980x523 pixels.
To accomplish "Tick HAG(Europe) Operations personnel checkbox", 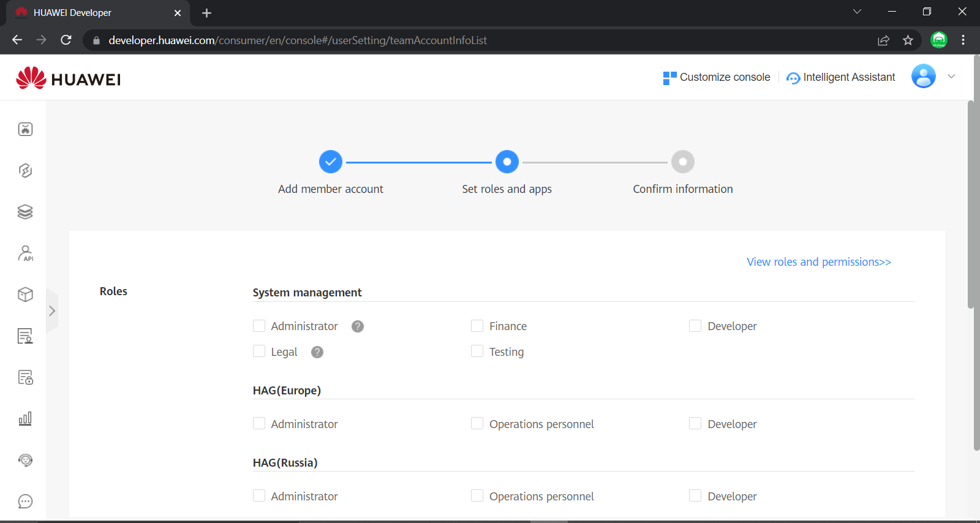I will 477,424.
